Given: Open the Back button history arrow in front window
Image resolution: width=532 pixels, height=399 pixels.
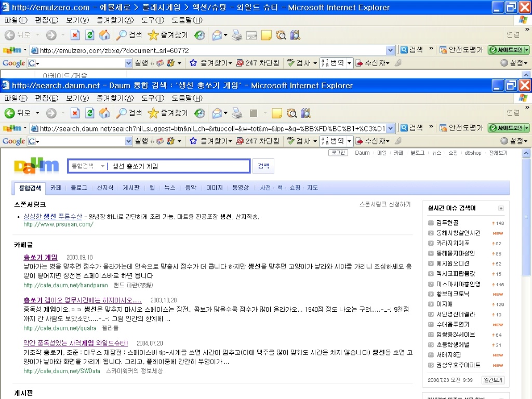Looking at the screenshot, I should pyautogui.click(x=37, y=113).
